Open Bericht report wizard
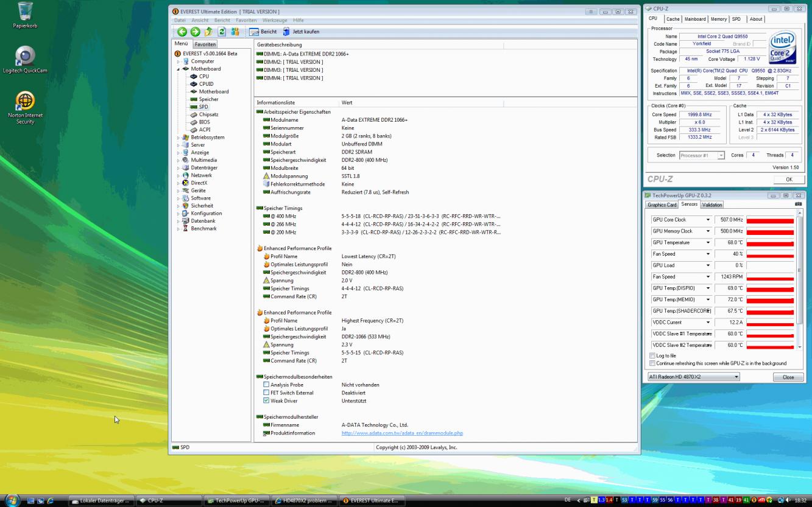Screen dimensions: 812x507 [x=263, y=32]
